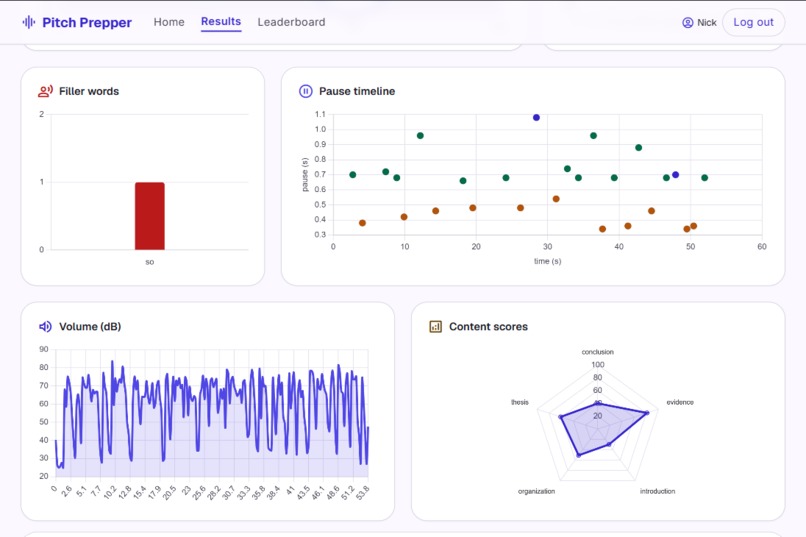806x537 pixels.
Task: Click the 'conclusion' radar axis label
Action: (x=597, y=352)
